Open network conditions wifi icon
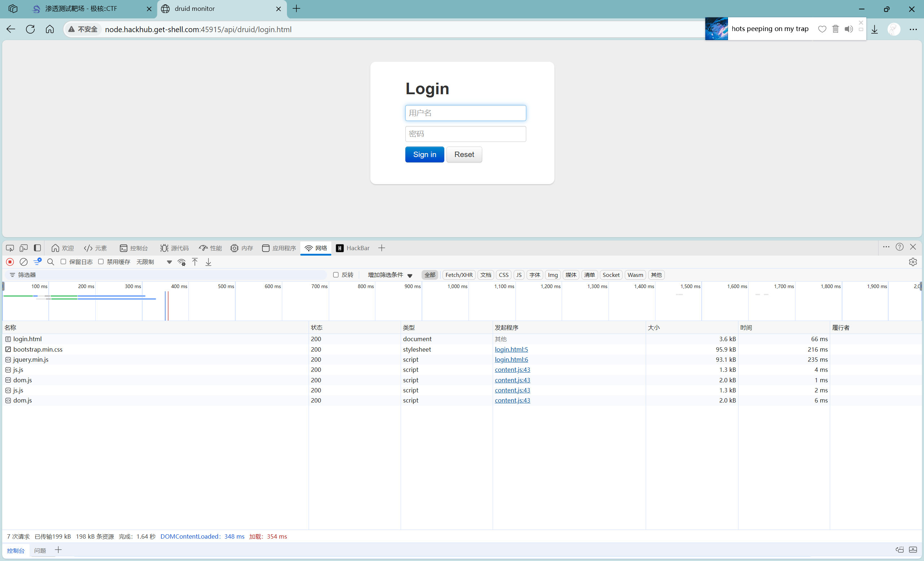Screen dimensions: 924x561 click(182, 262)
